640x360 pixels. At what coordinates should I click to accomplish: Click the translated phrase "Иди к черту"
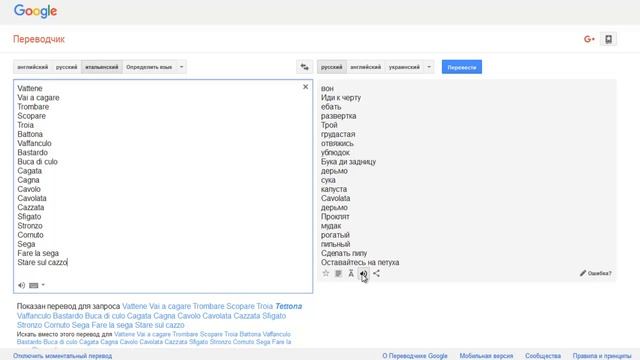point(341,98)
